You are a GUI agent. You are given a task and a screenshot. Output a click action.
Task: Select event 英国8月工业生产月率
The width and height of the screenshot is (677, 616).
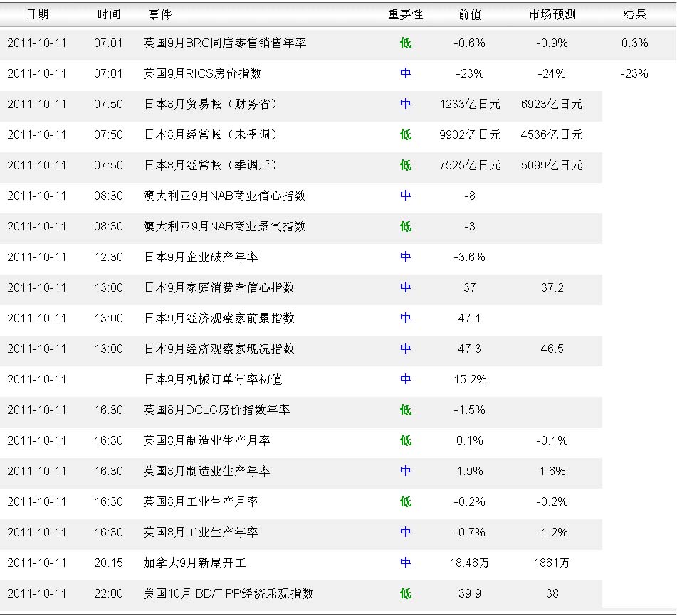201,502
